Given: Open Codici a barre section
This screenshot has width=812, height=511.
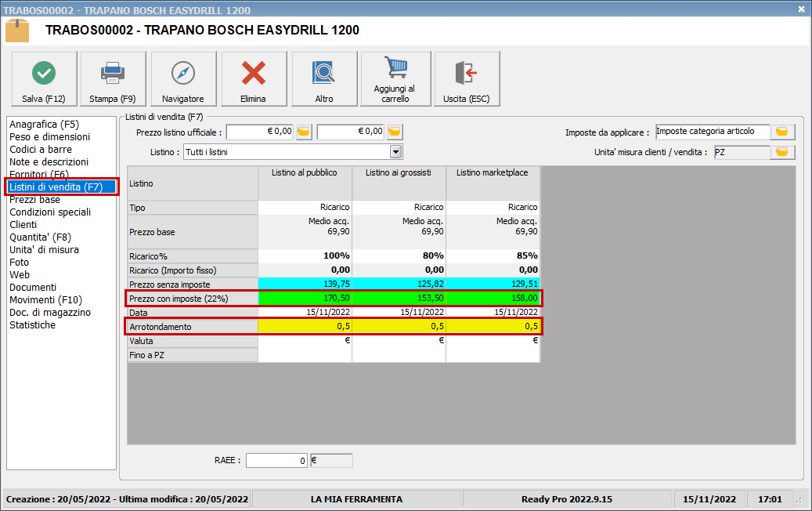Looking at the screenshot, I should tap(41, 149).
